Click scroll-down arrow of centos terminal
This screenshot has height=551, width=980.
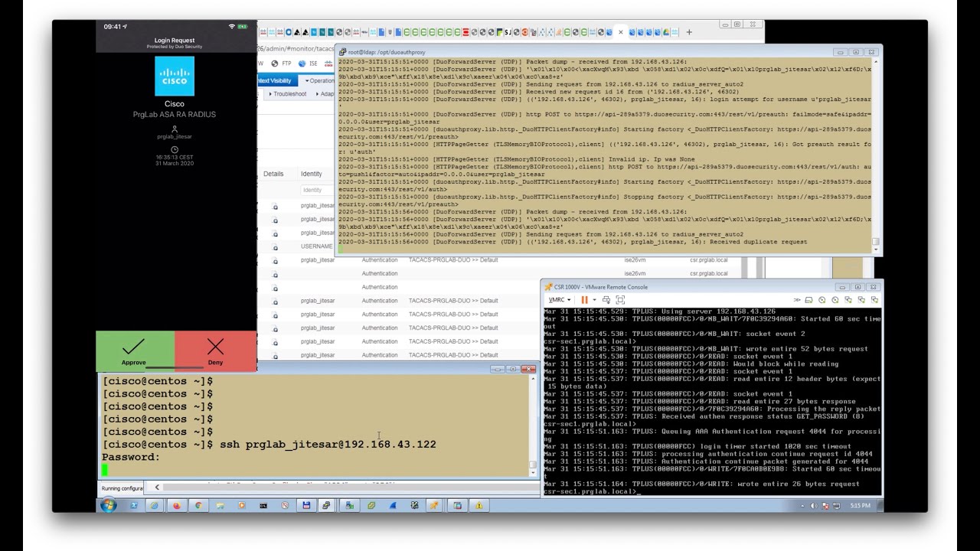click(x=532, y=473)
